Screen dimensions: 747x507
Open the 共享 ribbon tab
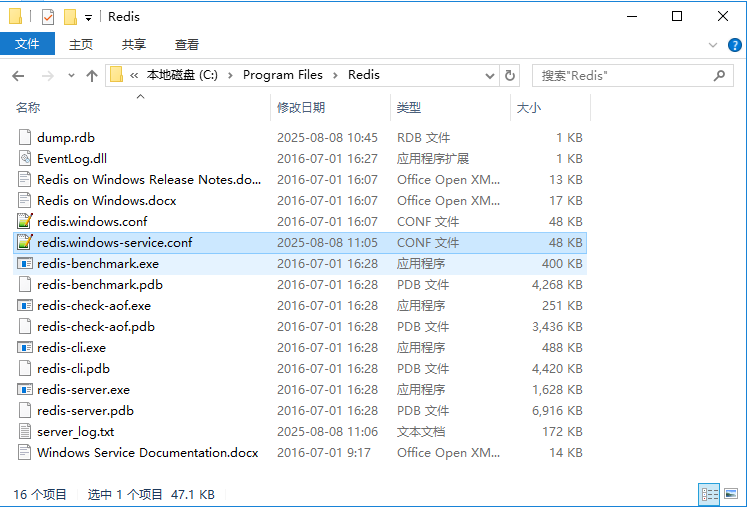(133, 44)
